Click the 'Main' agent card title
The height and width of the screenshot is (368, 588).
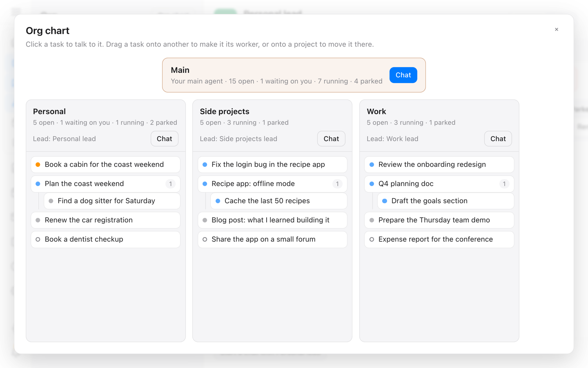180,70
